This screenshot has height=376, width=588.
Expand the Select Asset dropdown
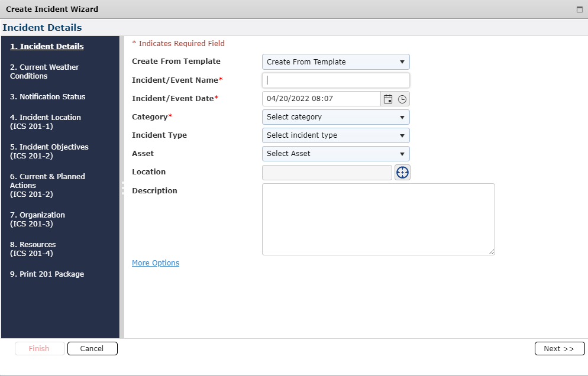(335, 154)
